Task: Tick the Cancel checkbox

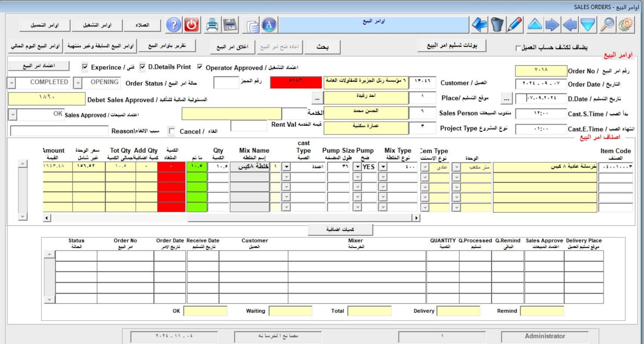Action: [172, 131]
